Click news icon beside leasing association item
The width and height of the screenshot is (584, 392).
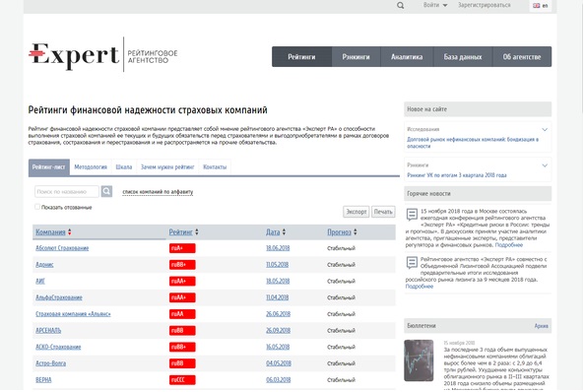pos(412,263)
